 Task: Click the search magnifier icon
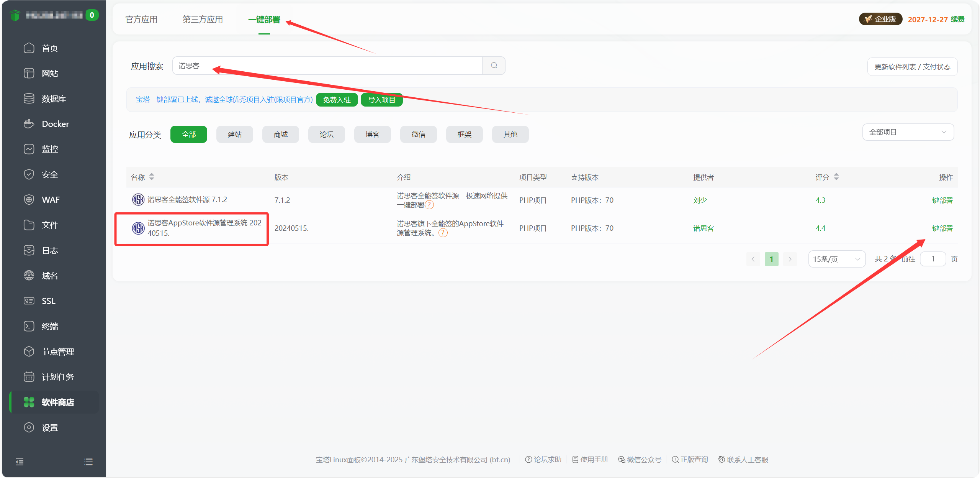(493, 65)
